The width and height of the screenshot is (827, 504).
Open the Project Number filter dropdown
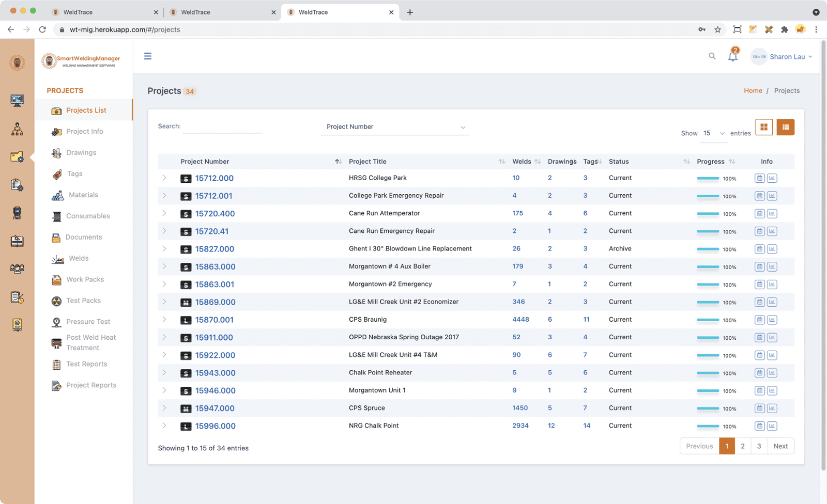[395, 127]
